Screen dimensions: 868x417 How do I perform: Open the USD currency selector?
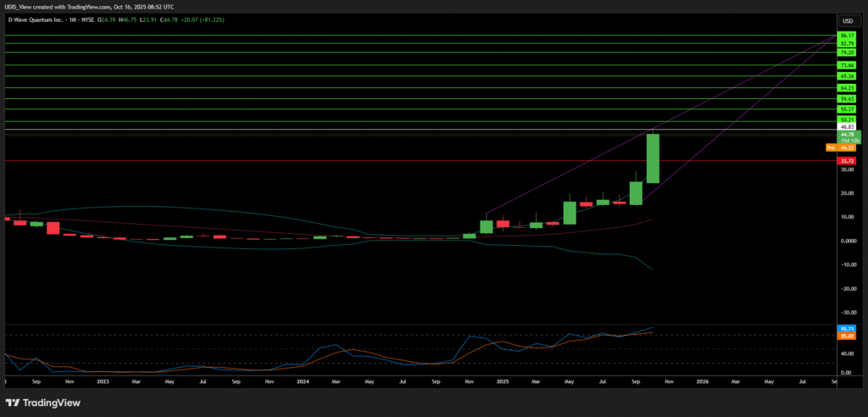(x=846, y=20)
